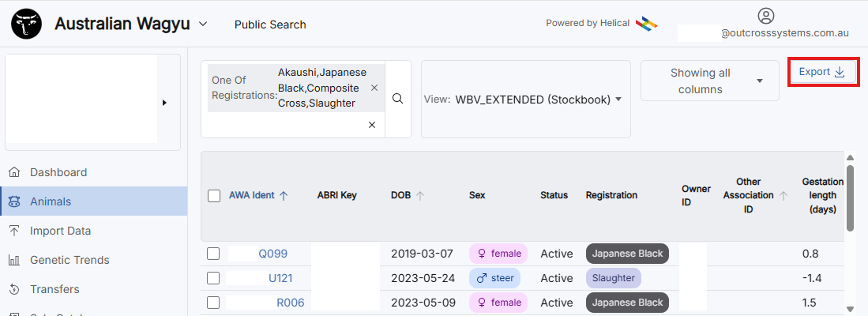Open the Showing all columns dropdown

pyautogui.click(x=760, y=81)
